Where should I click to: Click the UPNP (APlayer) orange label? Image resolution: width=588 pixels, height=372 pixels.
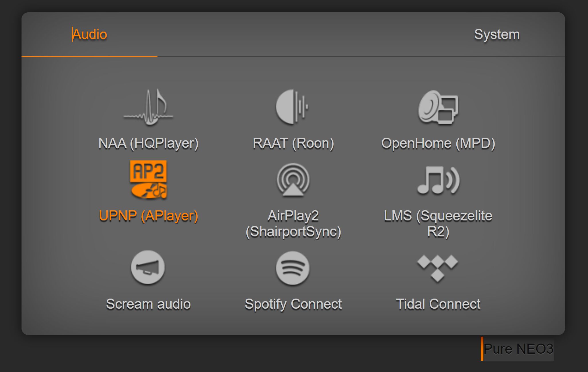[148, 216]
